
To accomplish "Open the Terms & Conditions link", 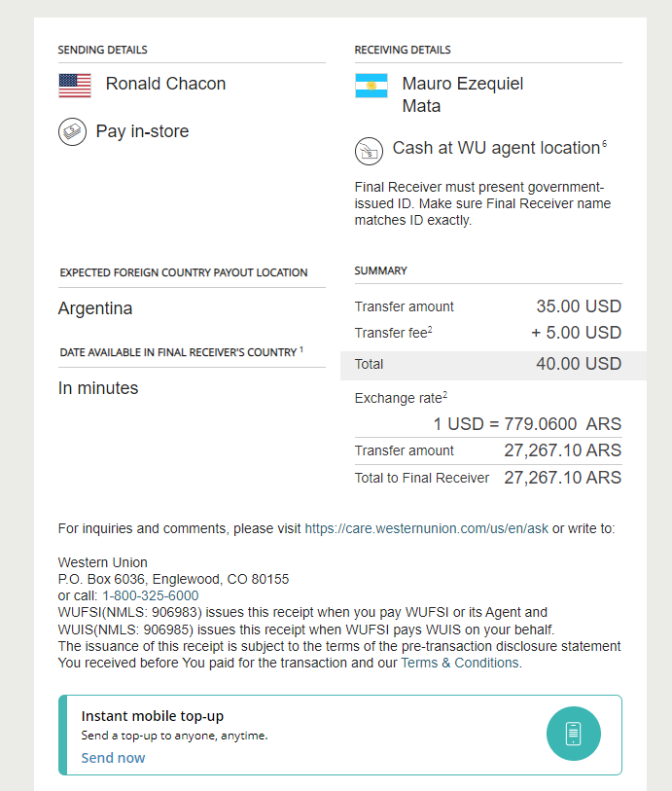I will point(460,663).
